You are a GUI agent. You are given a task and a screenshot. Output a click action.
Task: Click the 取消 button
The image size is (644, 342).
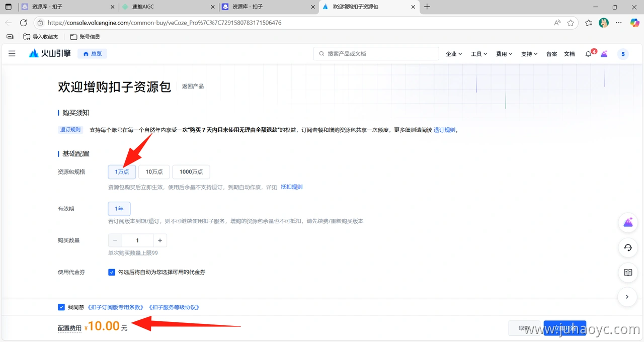524,328
